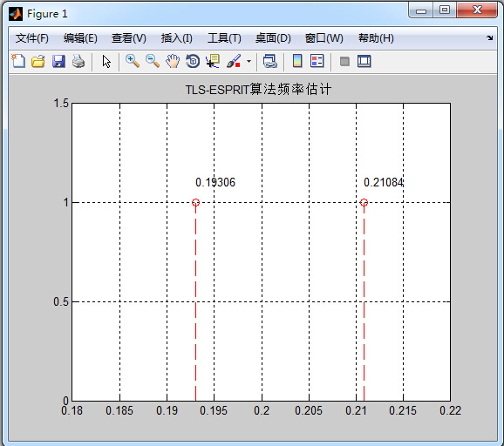
Task: Click the New Figure icon
Action: (x=18, y=61)
